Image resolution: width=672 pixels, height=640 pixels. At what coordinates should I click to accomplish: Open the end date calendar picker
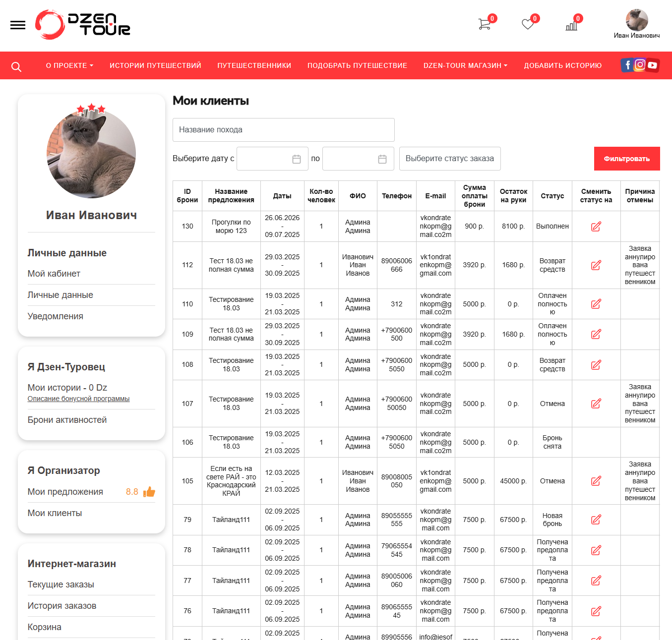(382, 159)
